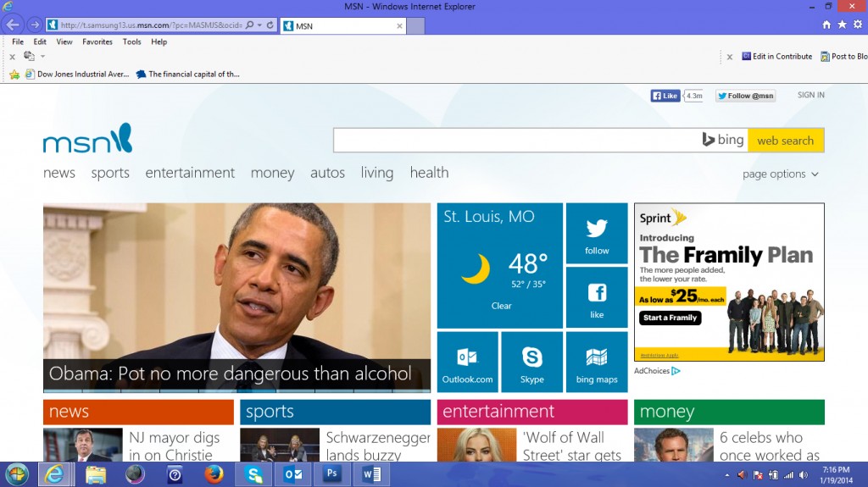Screen dimensions: 868x487
Task: Go to the entertainment navigation link
Action: tap(190, 173)
